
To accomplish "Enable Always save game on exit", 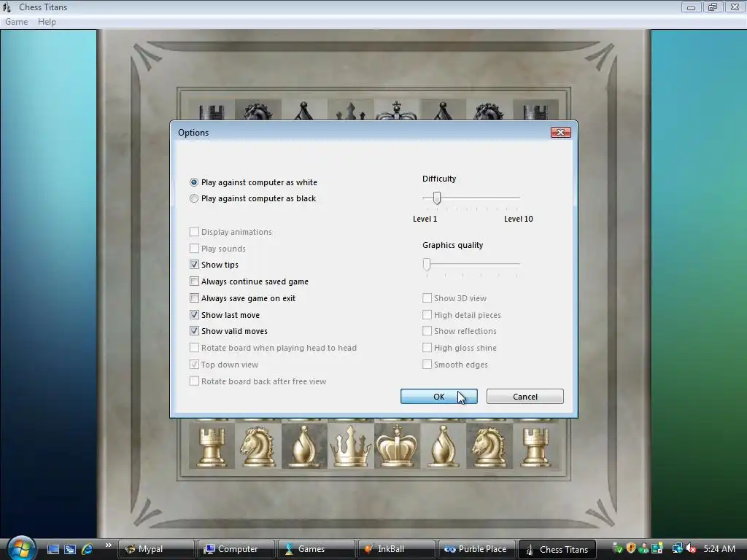I will tap(194, 298).
